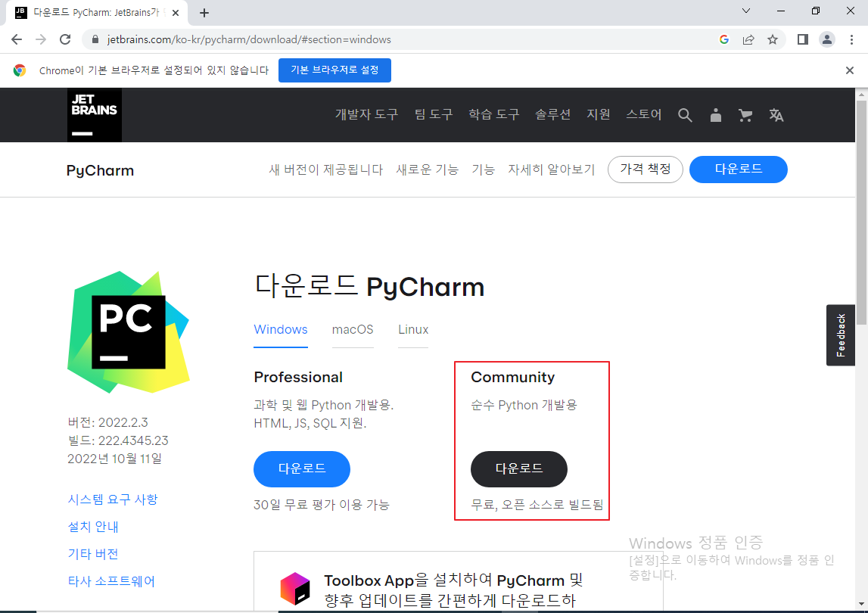Viewport: 868px width, 613px height.
Task: Open the language selector icon
Action: click(x=776, y=115)
